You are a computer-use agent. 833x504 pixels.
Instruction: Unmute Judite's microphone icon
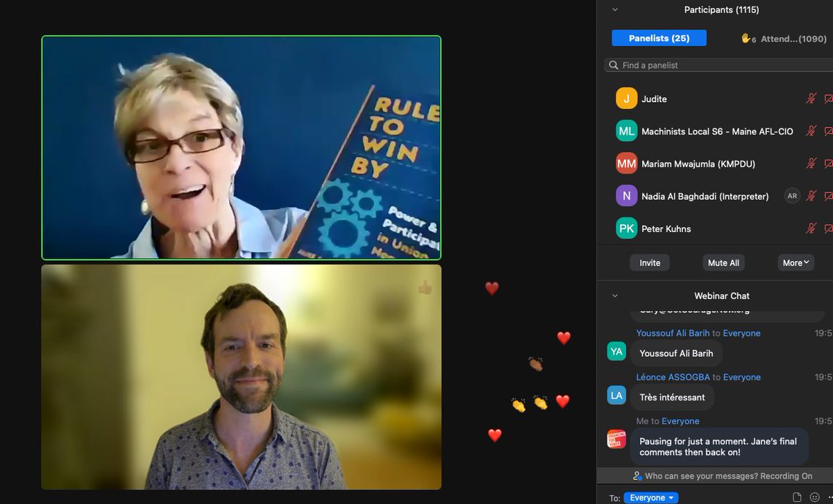point(811,99)
